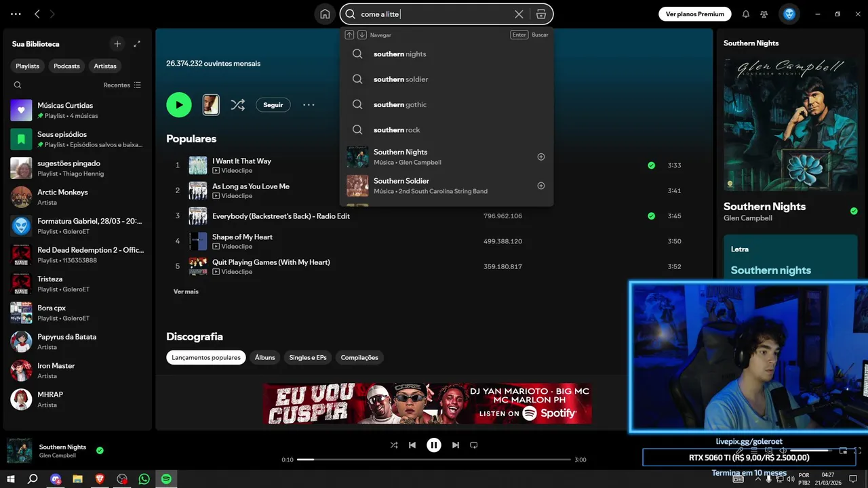Add Southern Soldier result to library
This screenshot has width=868, height=488.
tap(541, 186)
